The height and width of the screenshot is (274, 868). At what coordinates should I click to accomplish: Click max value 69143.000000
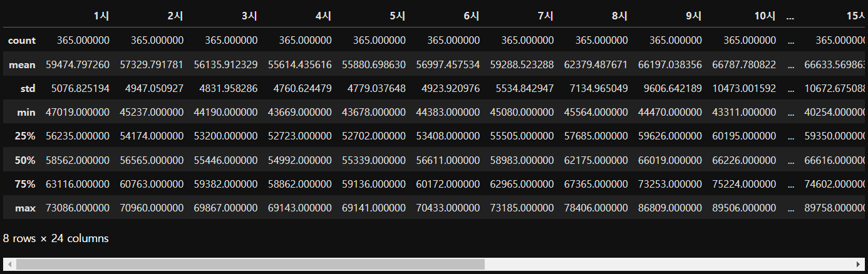tap(299, 208)
